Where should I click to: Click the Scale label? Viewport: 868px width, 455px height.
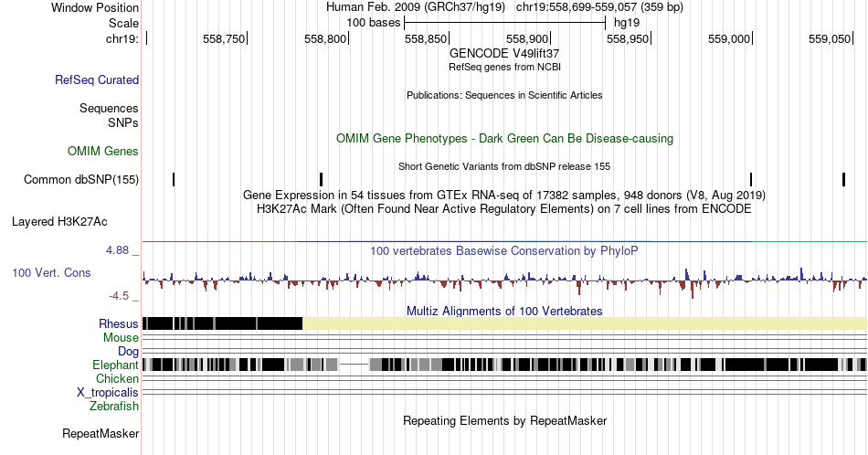(124, 23)
